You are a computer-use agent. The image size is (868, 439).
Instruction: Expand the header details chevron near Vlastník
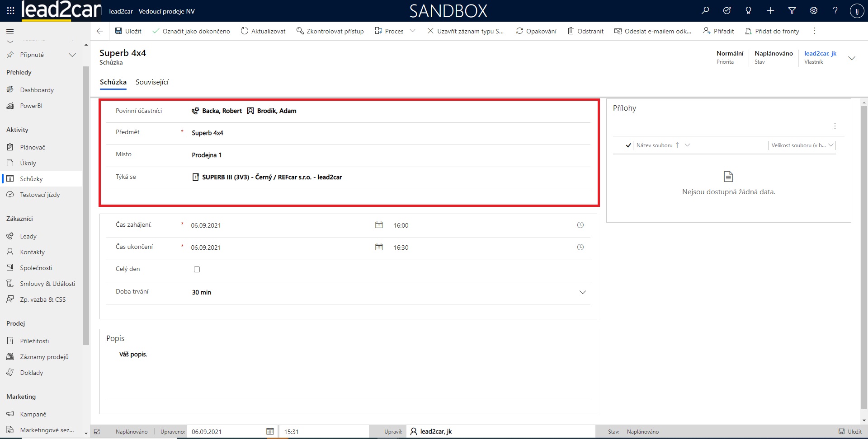(852, 58)
